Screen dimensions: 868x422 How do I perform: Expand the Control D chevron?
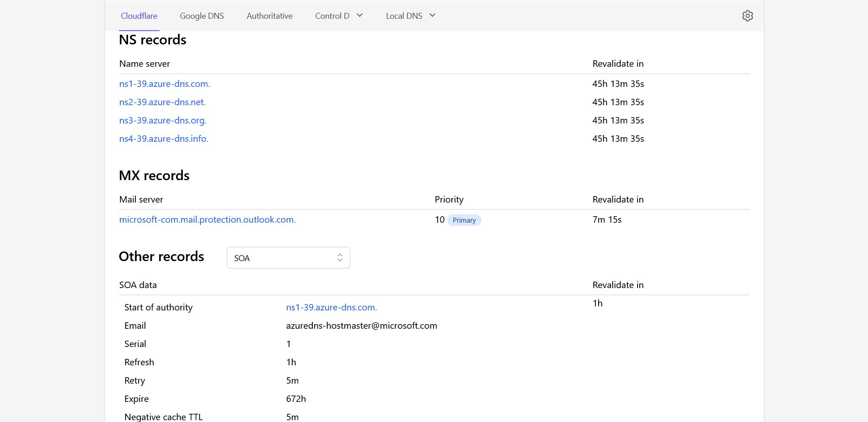coord(360,16)
